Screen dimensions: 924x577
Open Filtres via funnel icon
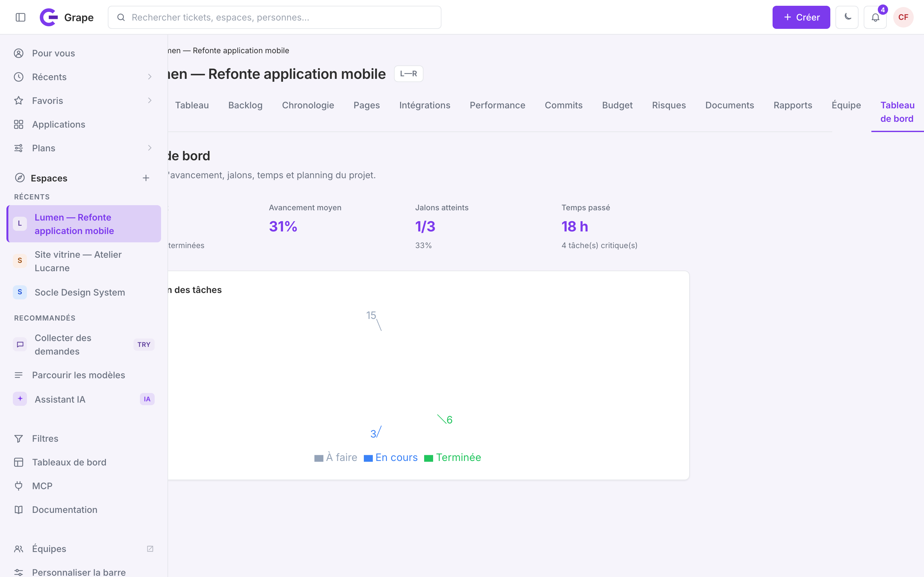point(19,439)
